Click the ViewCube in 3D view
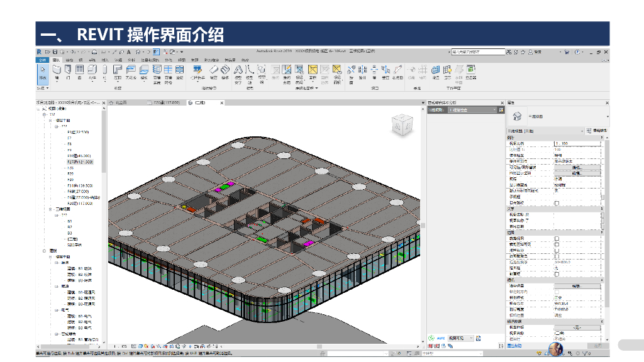Viewport: 644px width, 362px height. pyautogui.click(x=400, y=124)
